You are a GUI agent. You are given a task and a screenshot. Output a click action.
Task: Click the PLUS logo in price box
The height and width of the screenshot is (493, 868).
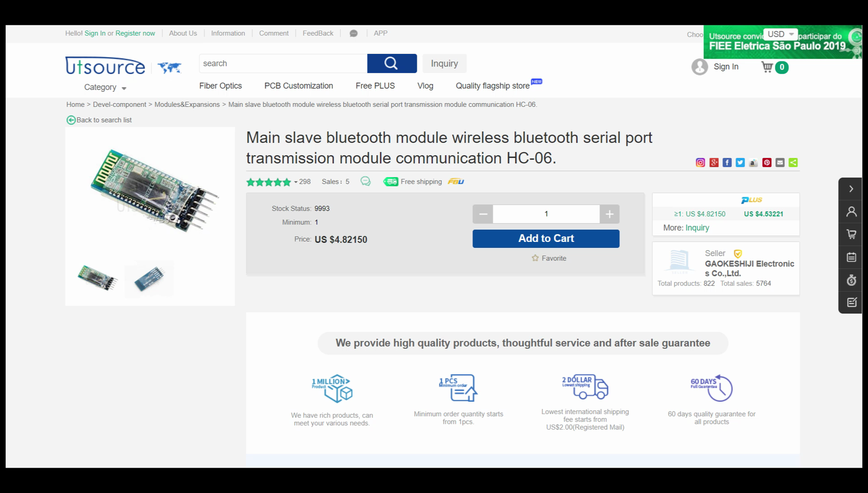coord(751,200)
